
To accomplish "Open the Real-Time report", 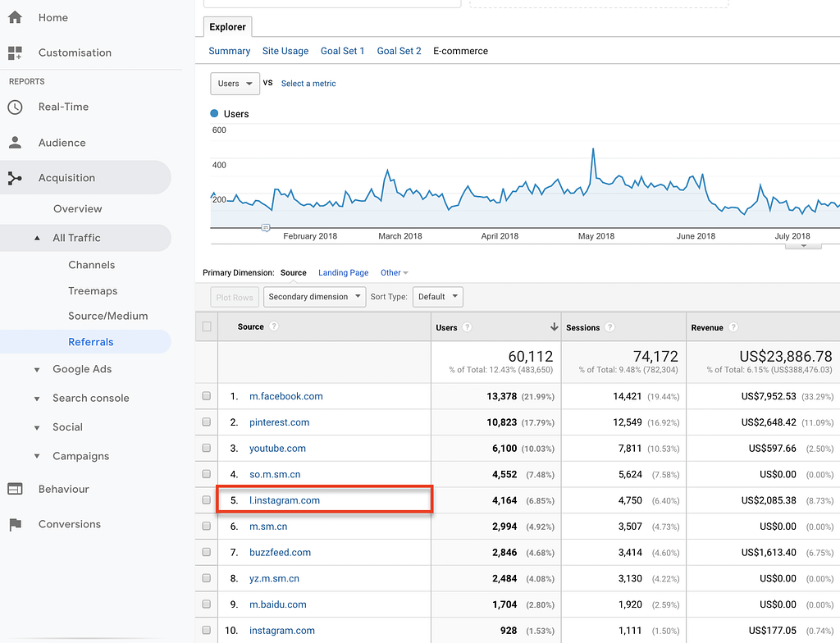I will tap(62, 107).
